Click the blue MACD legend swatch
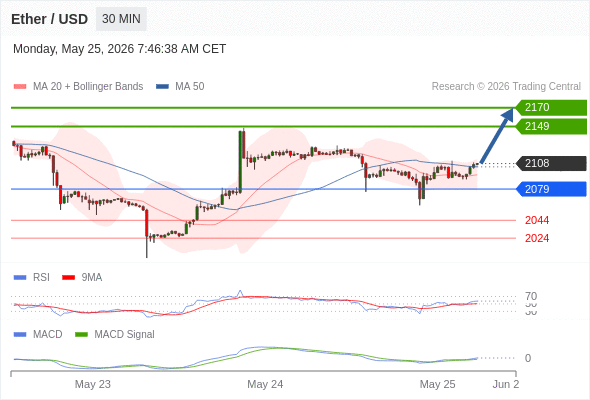This screenshot has height=400, width=590. (x=20, y=335)
